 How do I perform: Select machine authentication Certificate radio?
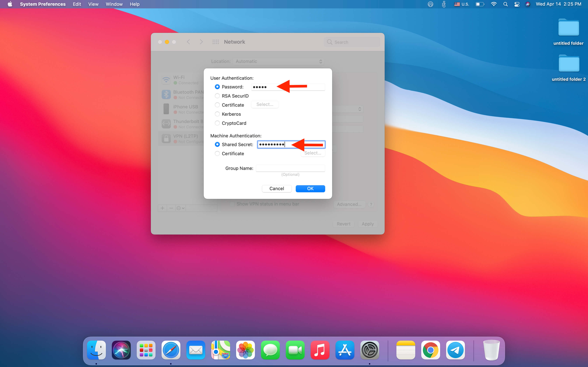click(x=217, y=153)
